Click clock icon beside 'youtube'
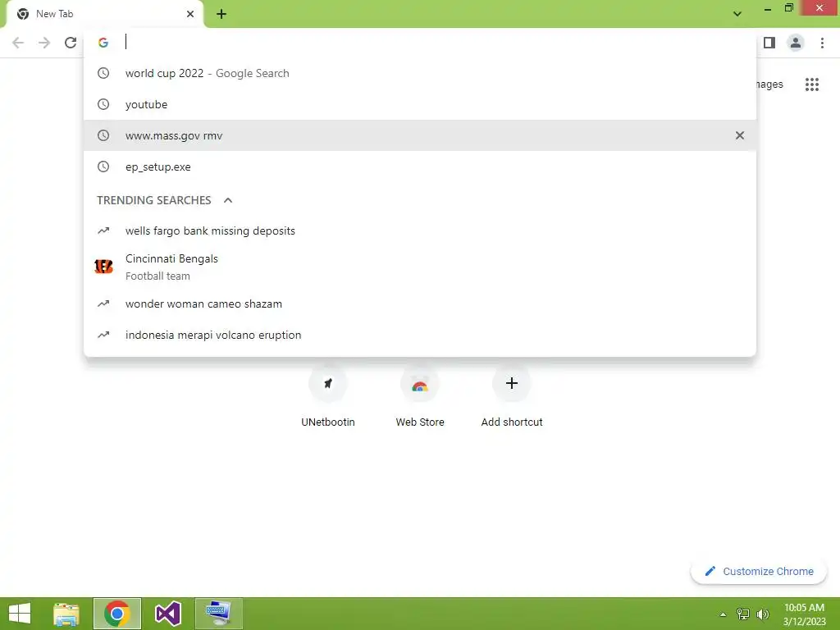 103,104
